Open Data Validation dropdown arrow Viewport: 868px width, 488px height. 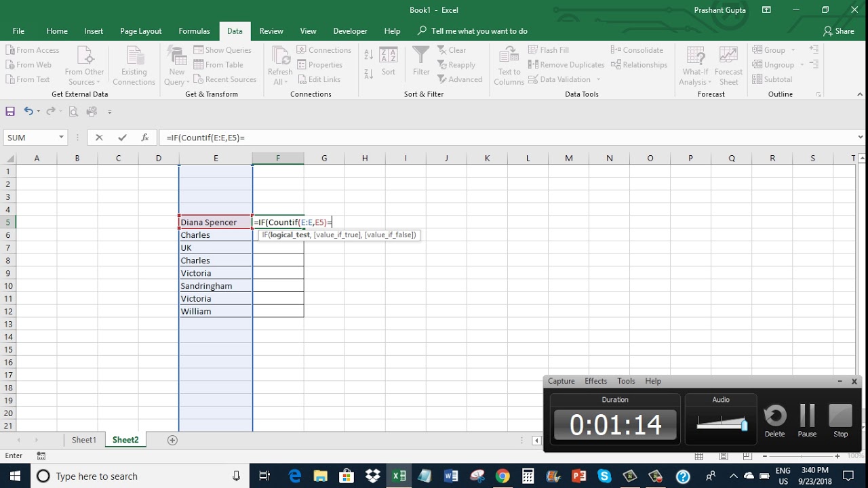point(598,79)
